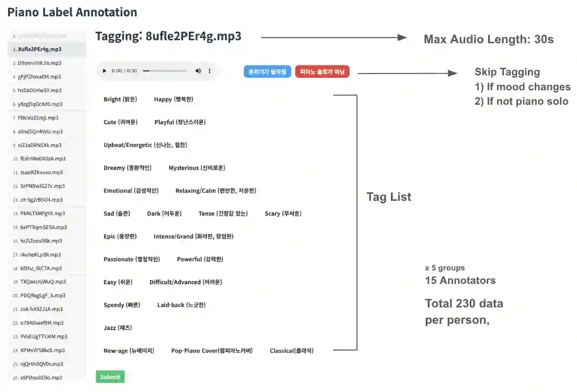Toggle the Bright tag
Image resolution: width=577 pixels, height=392 pixels.
[x=120, y=99]
